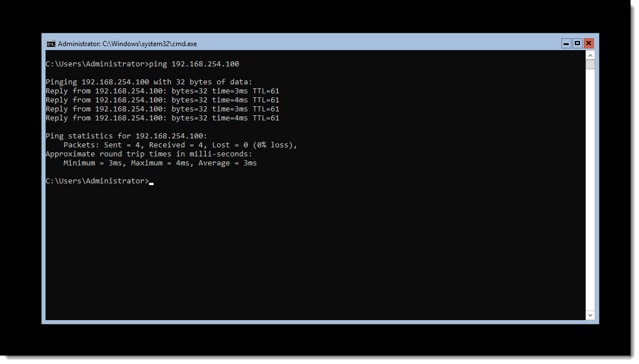Maximize the command prompt window
This screenshot has width=639, height=364.
(x=577, y=43)
